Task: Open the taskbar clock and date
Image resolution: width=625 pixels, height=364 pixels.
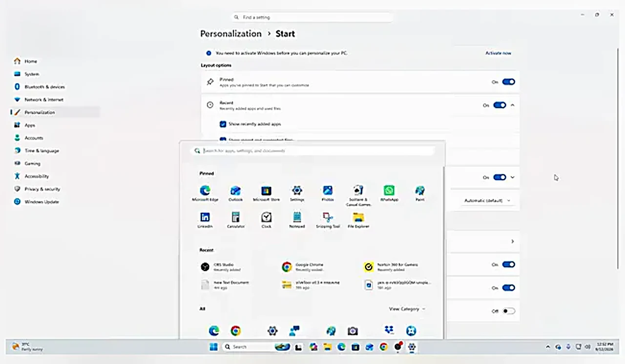Action: [x=605, y=347]
